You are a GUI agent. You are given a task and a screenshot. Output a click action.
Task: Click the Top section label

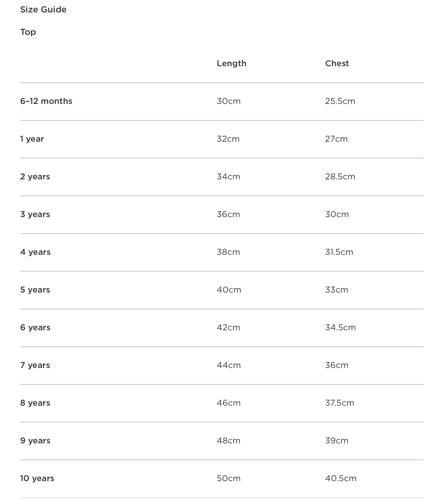[x=28, y=32]
